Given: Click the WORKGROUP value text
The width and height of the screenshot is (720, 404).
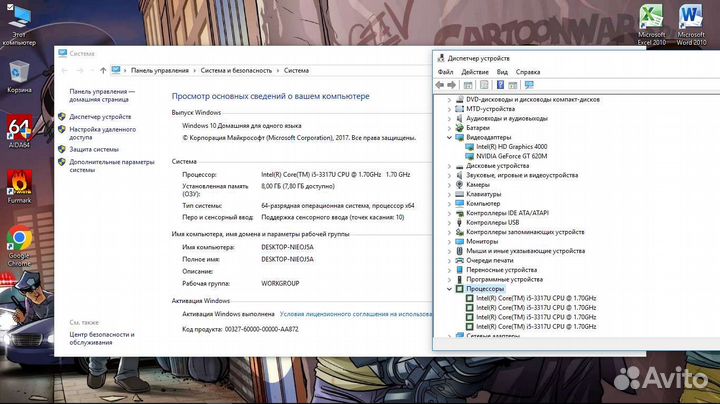Looking at the screenshot, I should pos(280,284).
